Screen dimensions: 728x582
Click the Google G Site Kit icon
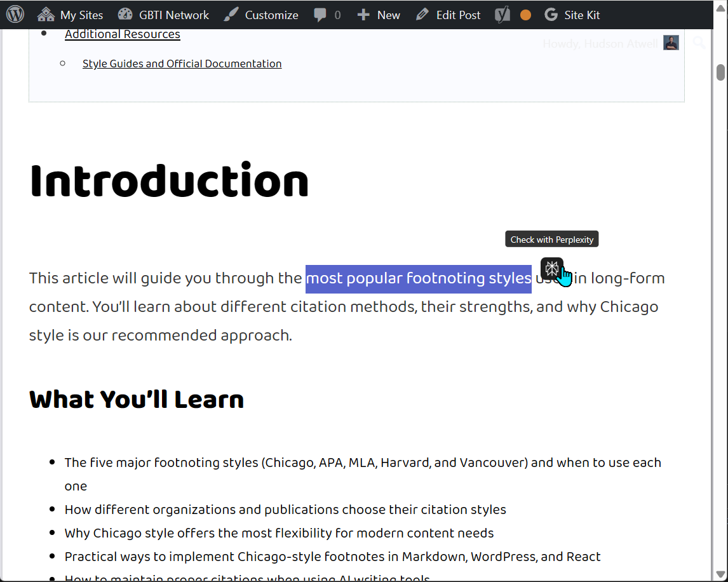tap(550, 14)
